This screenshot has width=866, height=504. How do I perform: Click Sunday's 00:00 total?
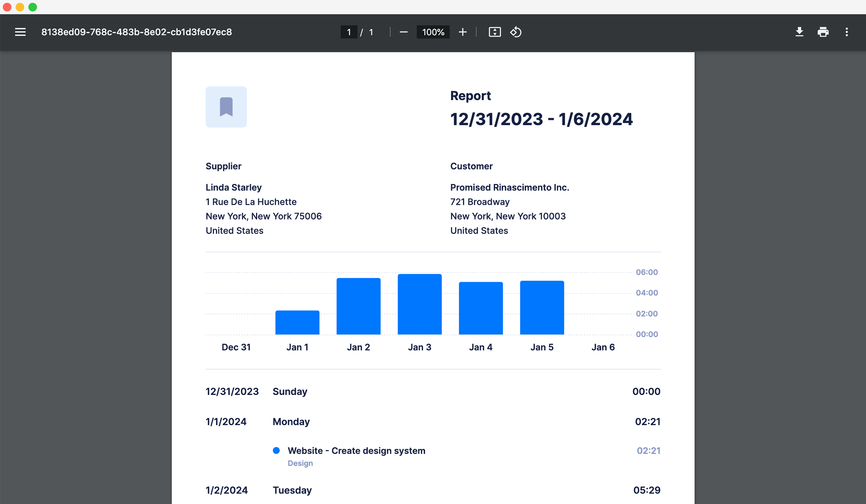pyautogui.click(x=646, y=391)
